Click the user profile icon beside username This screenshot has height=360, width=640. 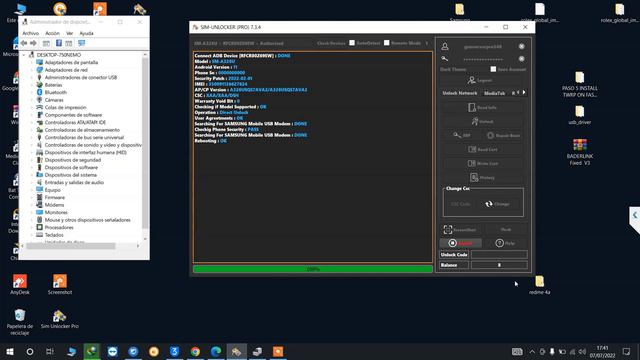point(445,47)
